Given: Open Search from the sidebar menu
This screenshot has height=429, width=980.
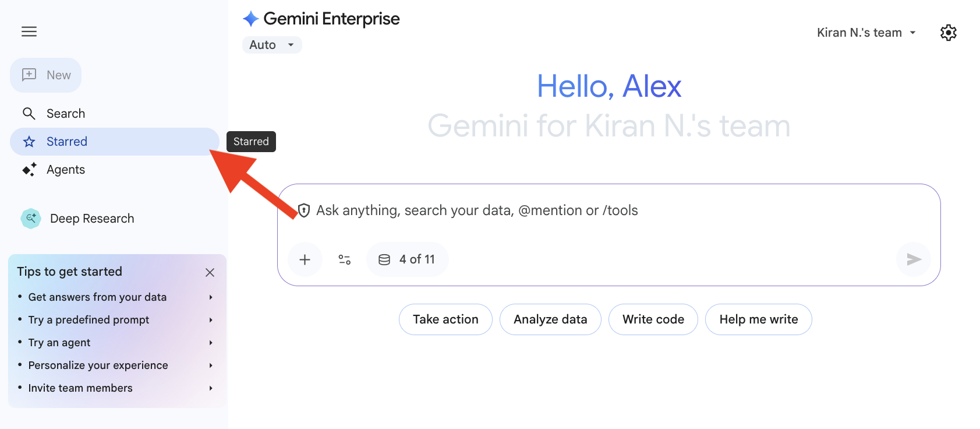Looking at the screenshot, I should tap(66, 113).
